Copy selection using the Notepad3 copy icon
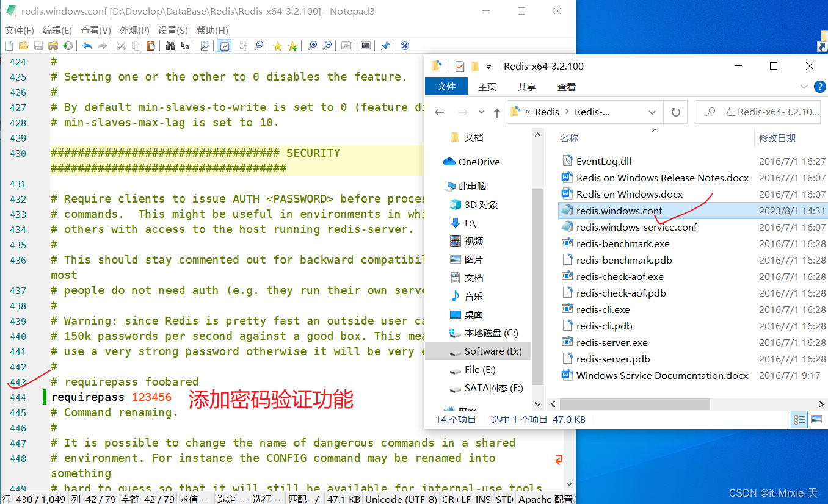 pos(136,46)
